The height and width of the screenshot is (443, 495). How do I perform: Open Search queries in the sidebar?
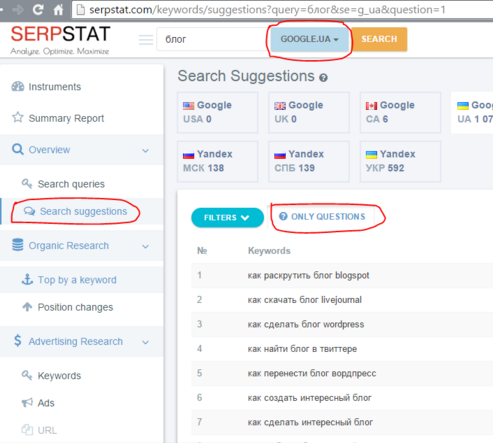[71, 184]
